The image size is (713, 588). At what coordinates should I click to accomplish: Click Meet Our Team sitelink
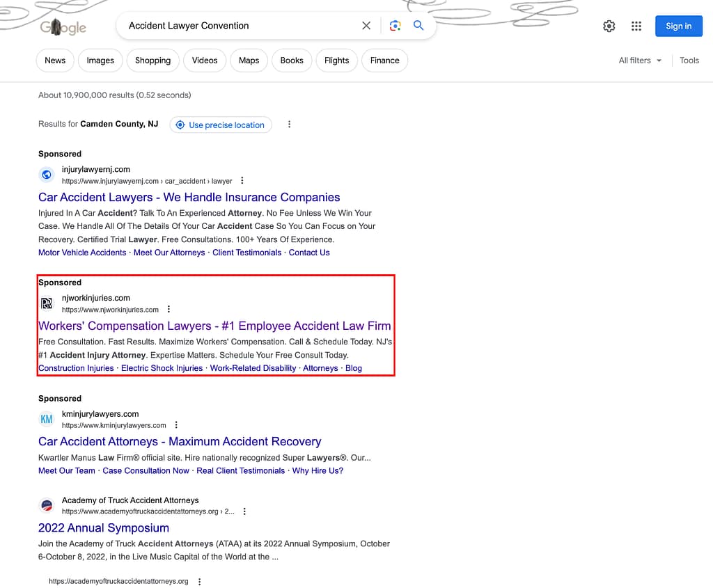tap(67, 471)
